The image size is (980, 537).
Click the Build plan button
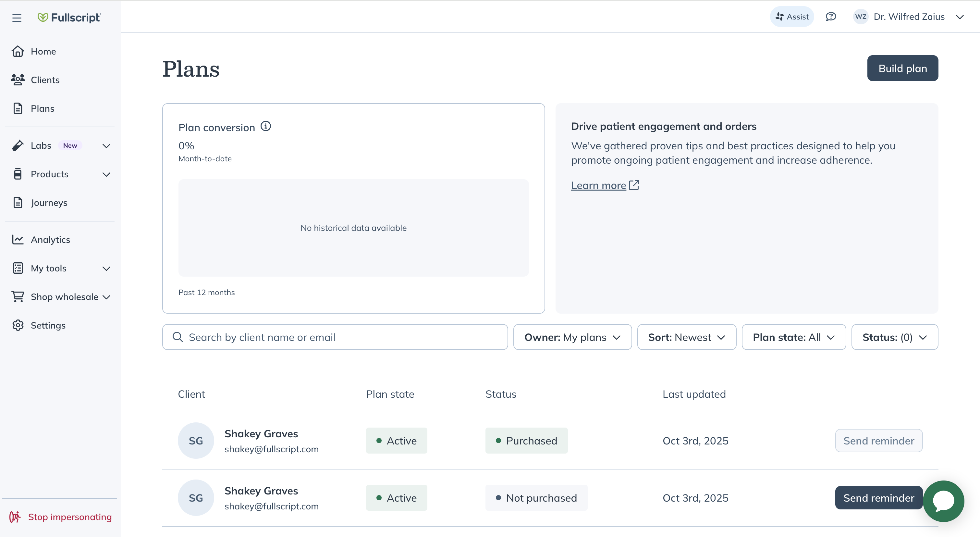[902, 68]
